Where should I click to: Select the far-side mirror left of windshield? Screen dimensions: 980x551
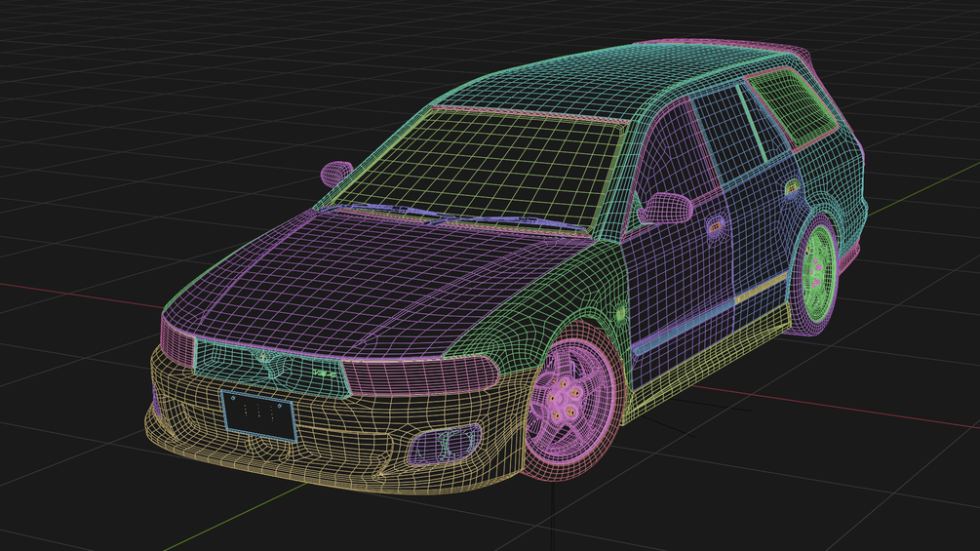coord(336,173)
